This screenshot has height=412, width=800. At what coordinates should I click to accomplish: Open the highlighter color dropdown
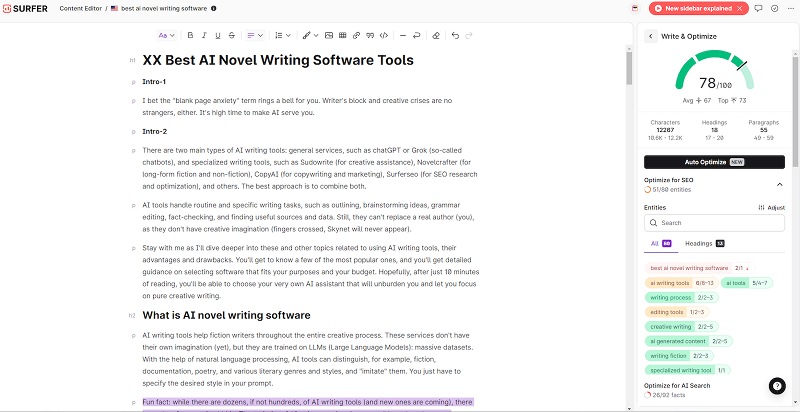point(310,36)
